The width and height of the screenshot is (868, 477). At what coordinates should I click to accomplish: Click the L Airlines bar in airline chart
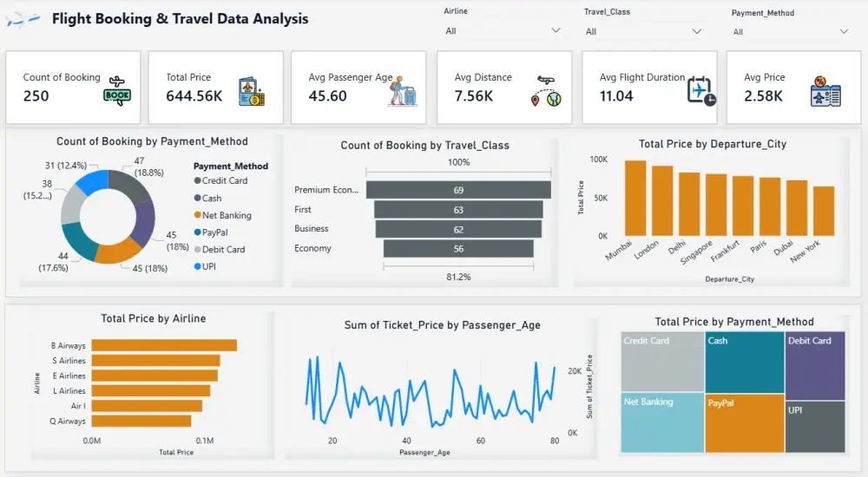coord(151,390)
